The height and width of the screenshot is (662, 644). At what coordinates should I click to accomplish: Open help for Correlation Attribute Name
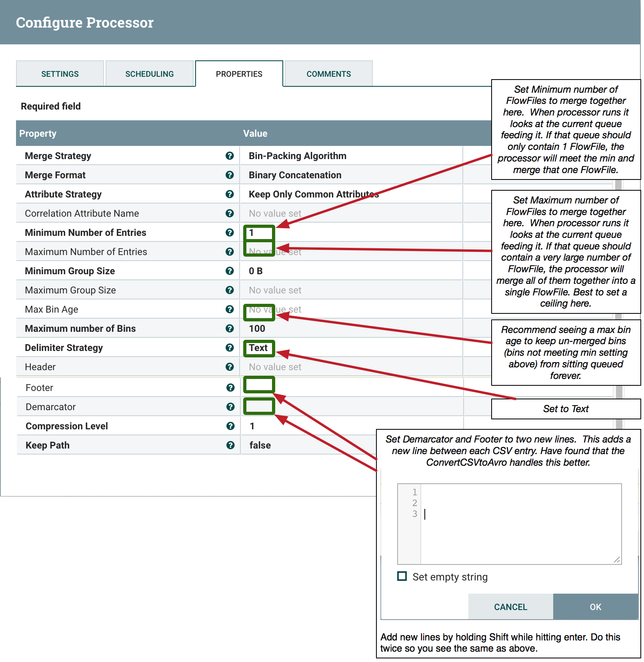tap(230, 213)
